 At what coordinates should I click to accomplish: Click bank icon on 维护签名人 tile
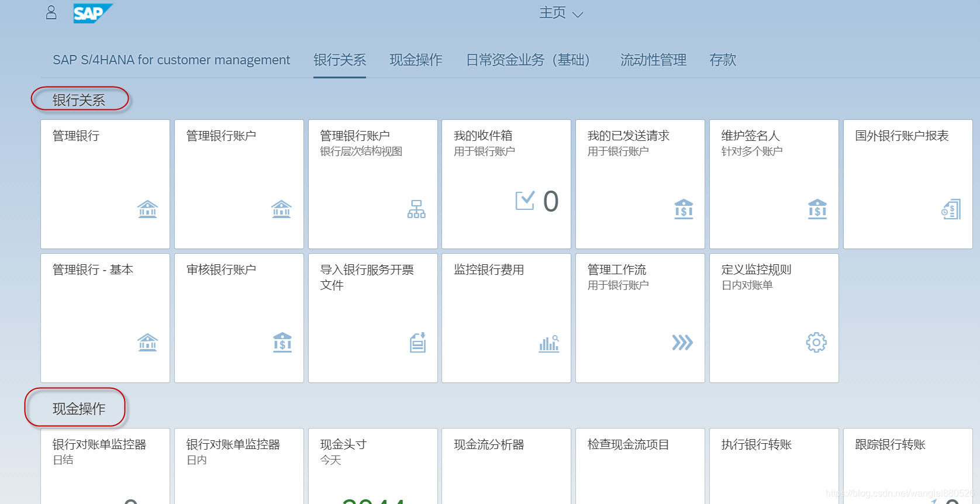click(817, 209)
